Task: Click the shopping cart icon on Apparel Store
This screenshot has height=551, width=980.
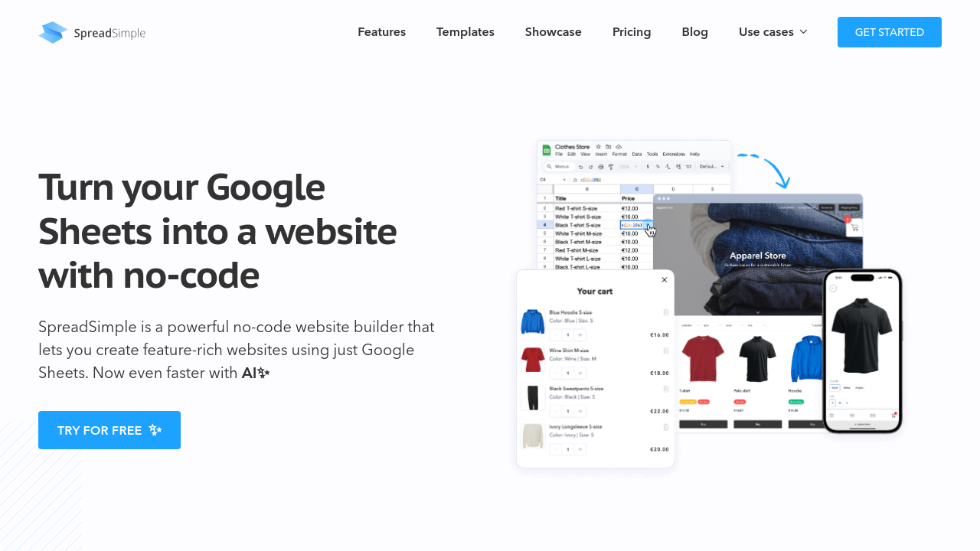Action: click(854, 227)
